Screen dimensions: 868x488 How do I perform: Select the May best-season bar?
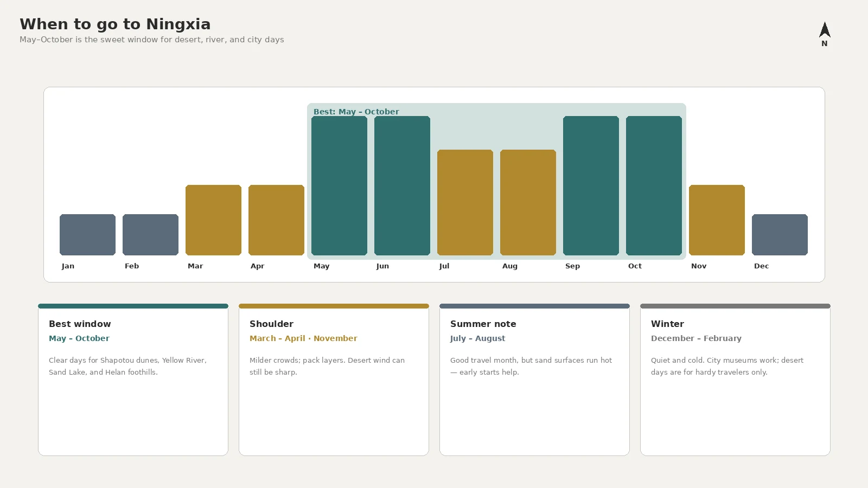pyautogui.click(x=339, y=185)
